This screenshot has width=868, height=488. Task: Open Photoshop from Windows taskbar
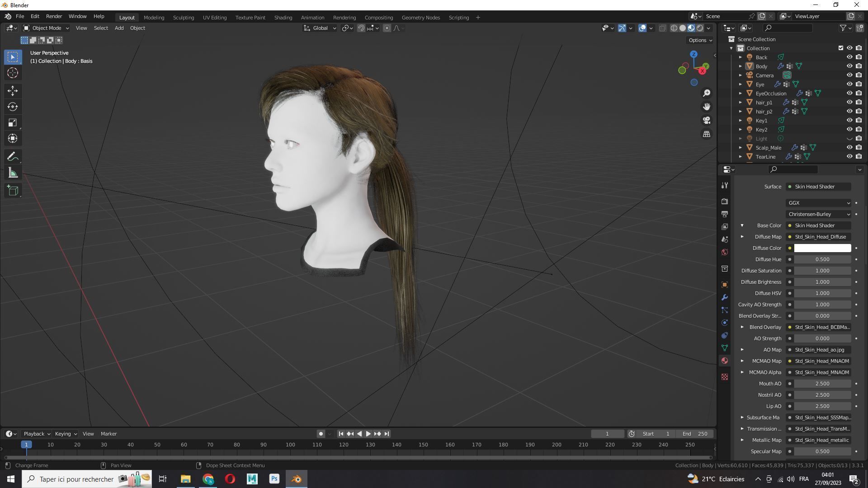click(x=274, y=479)
